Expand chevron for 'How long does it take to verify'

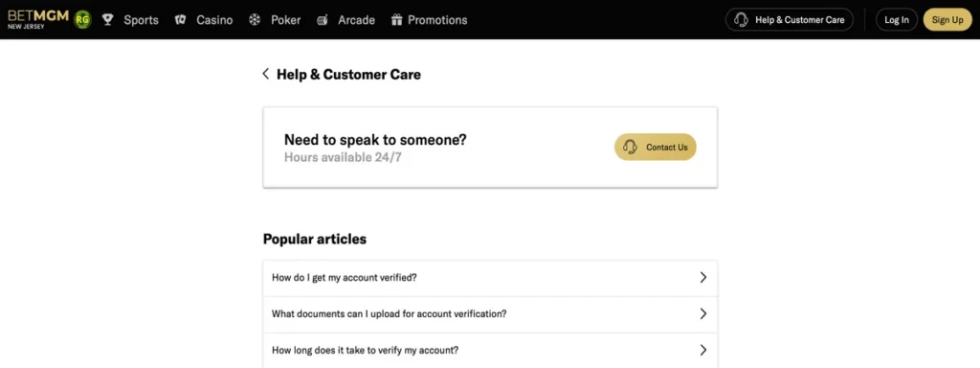coord(703,350)
